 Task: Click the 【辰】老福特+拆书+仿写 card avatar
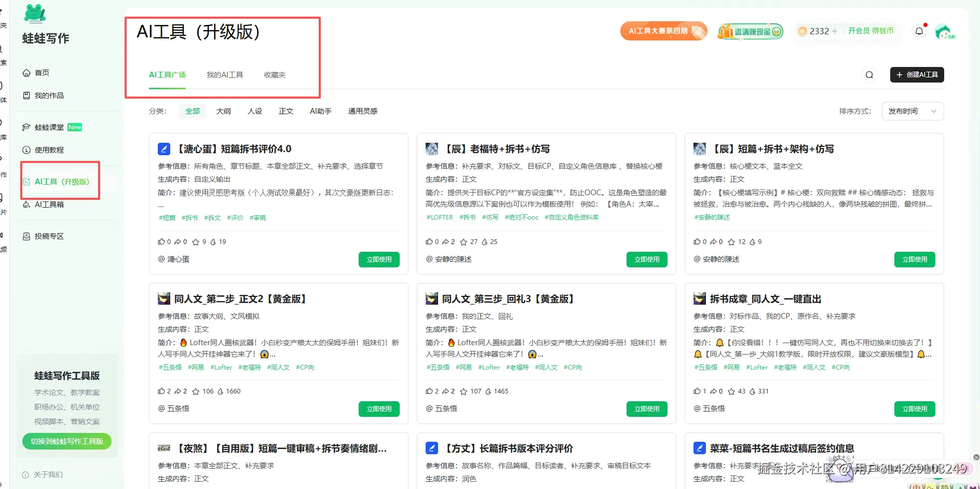432,149
